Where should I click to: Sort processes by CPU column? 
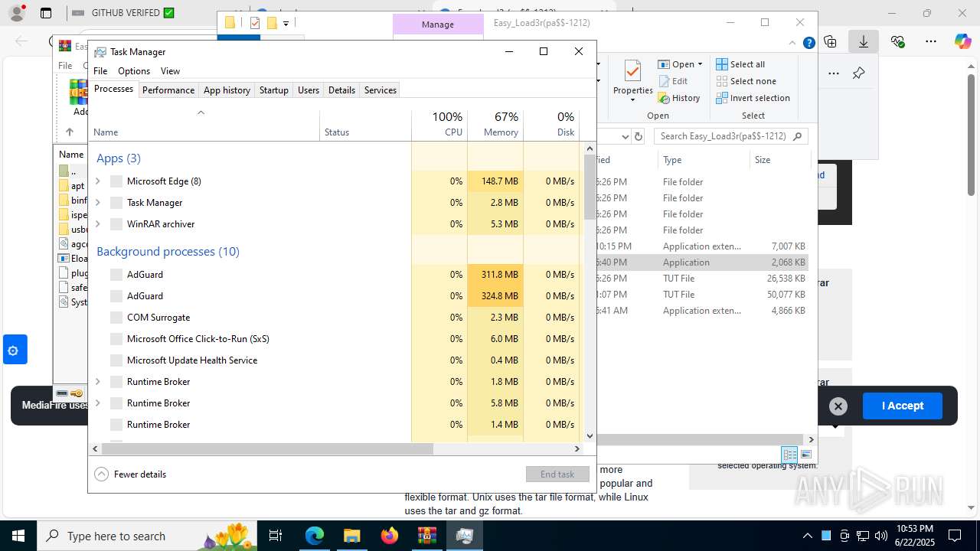[439, 124]
